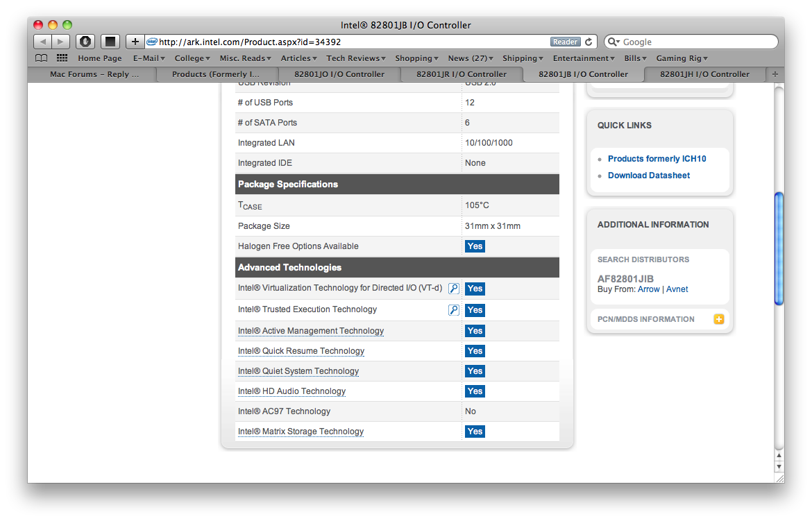Open the Bills bookmarks dropdown
This screenshot has height=521, width=812.
tap(636, 58)
